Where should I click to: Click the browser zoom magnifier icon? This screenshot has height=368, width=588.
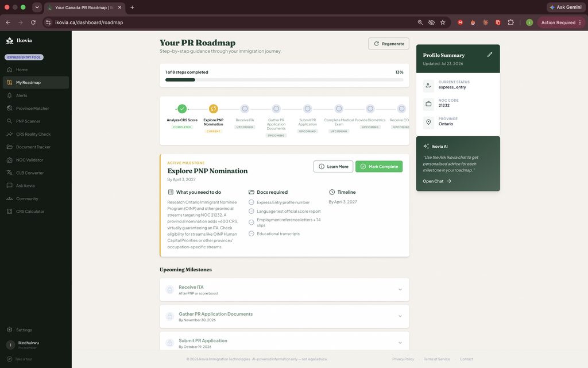420,22
